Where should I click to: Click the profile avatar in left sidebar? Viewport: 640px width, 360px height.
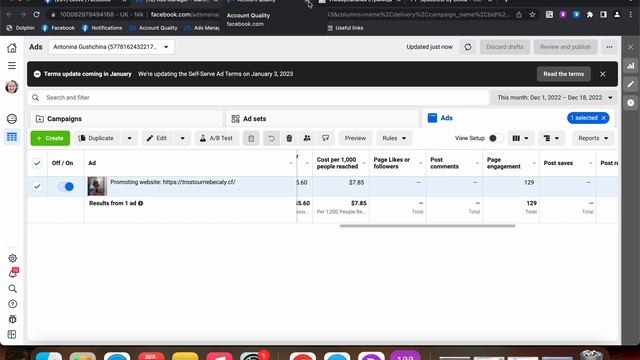click(12, 87)
